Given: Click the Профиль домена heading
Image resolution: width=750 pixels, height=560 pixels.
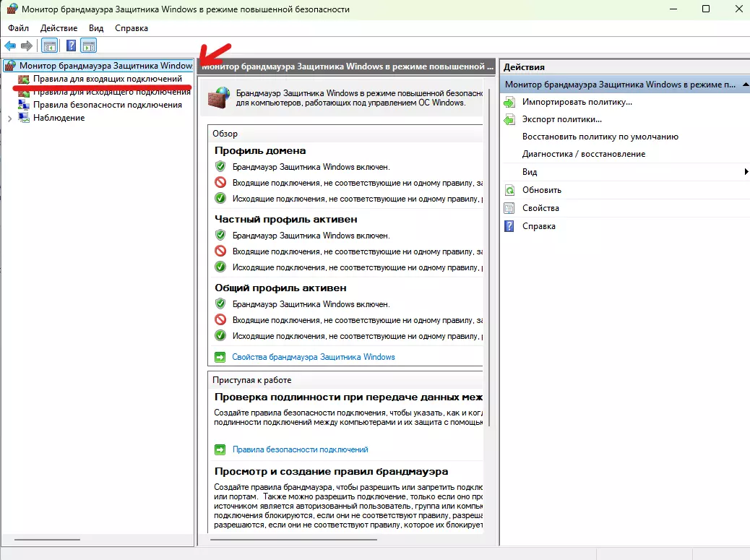Looking at the screenshot, I should (259, 150).
